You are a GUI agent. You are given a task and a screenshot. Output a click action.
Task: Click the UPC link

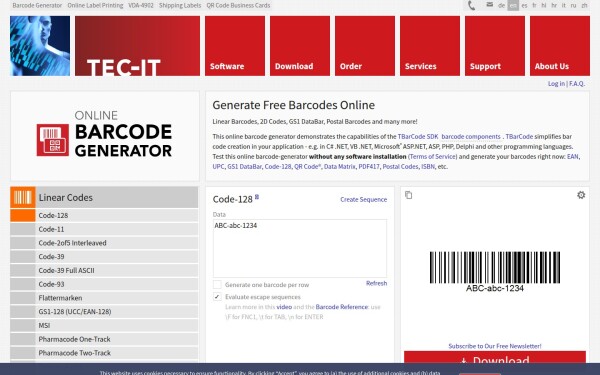(218, 166)
